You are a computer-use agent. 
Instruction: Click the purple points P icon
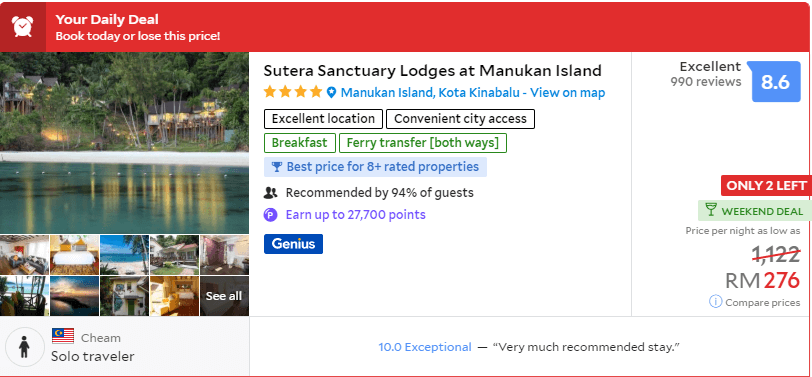click(270, 214)
